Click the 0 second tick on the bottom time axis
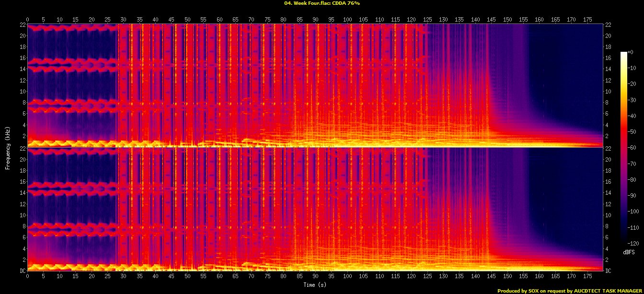Screen dimensions: 644x294 [27, 276]
